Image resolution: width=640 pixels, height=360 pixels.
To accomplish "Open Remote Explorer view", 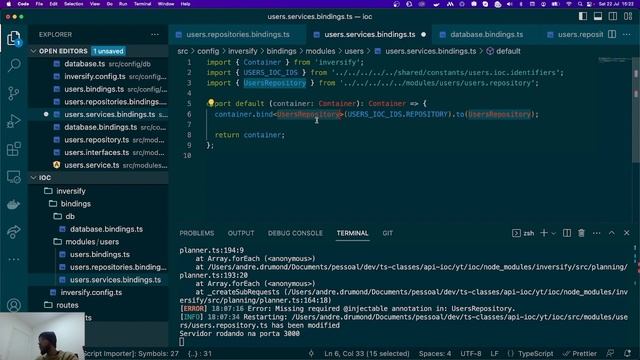I will (x=14, y=177).
